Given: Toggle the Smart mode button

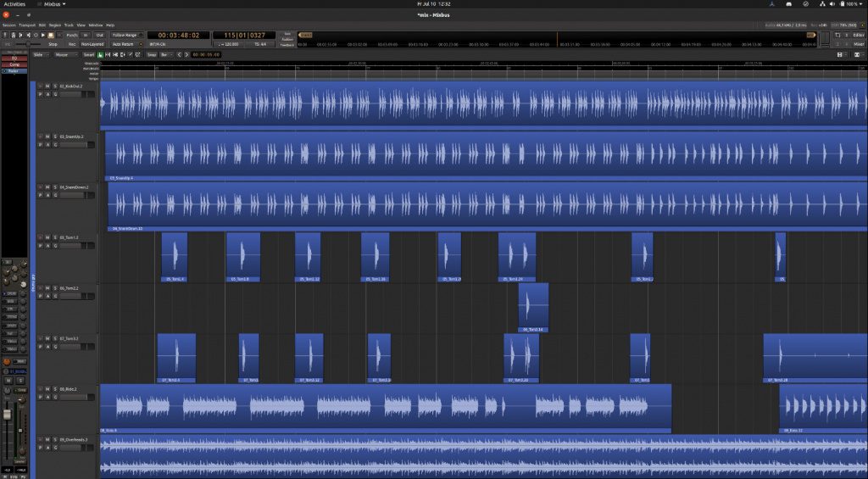Looking at the screenshot, I should click(x=88, y=55).
